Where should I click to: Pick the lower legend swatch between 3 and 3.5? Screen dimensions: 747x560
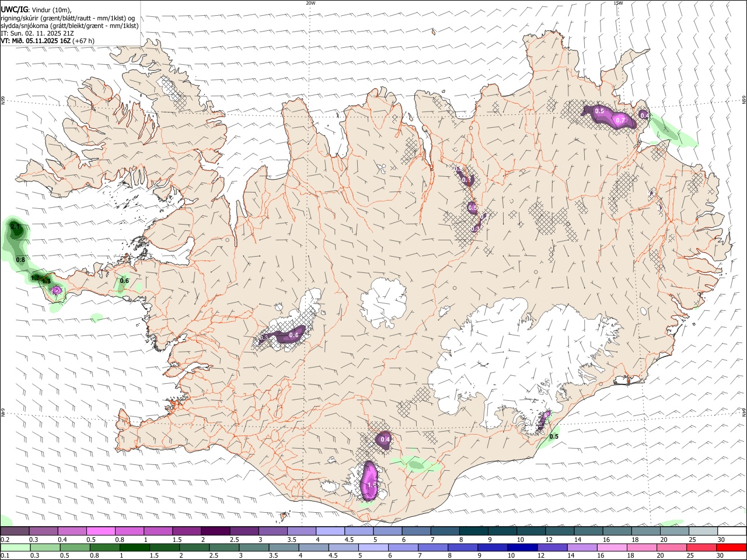(254, 547)
